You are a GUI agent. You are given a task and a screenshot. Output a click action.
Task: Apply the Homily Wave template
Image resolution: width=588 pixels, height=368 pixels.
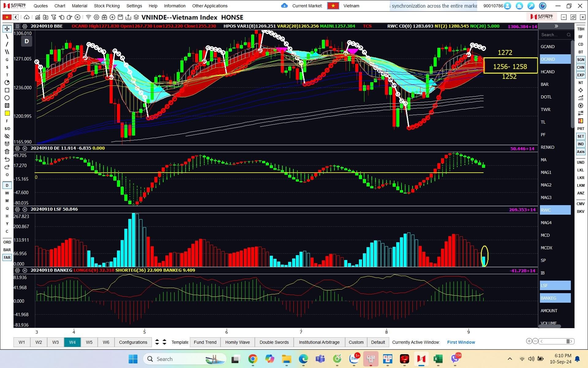[238, 342]
